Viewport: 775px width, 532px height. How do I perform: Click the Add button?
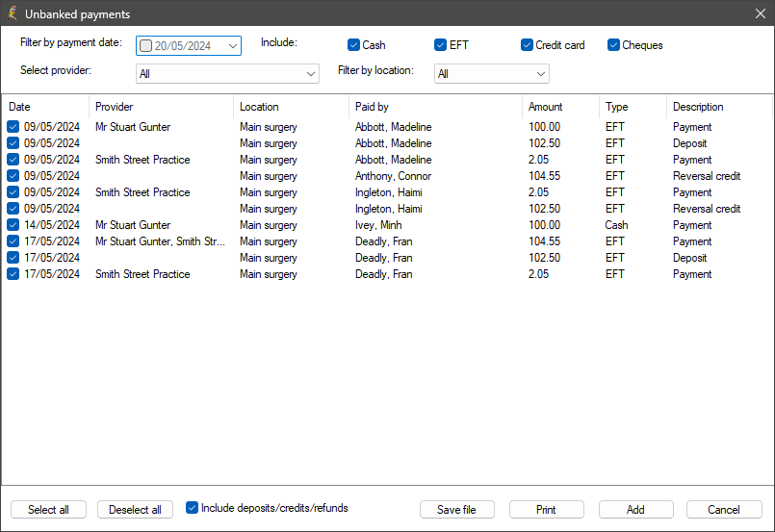point(635,509)
